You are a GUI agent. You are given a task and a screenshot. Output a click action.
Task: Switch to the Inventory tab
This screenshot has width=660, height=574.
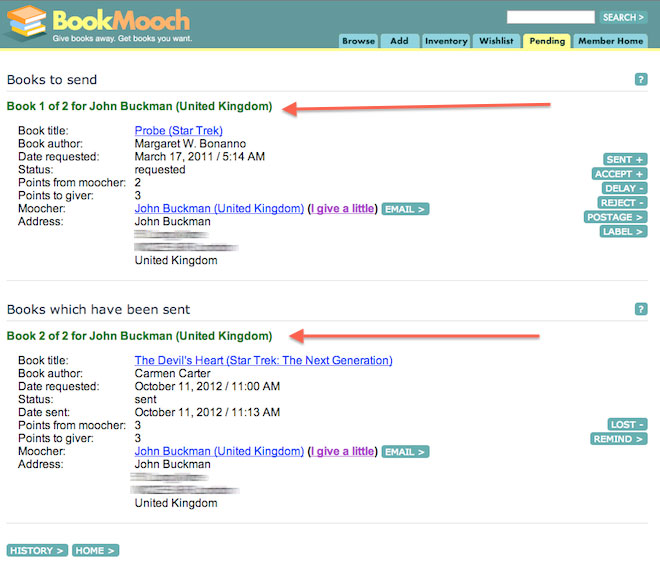coord(446,41)
